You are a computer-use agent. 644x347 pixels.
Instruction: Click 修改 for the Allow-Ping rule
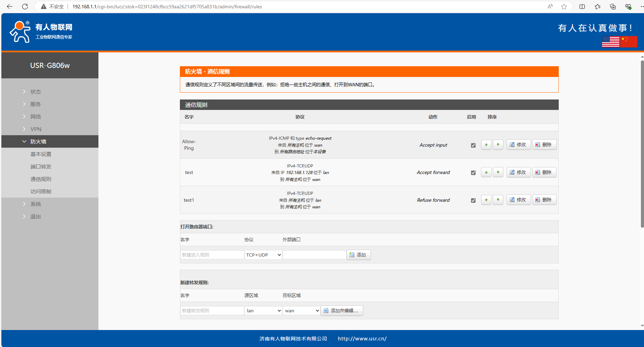(519, 145)
